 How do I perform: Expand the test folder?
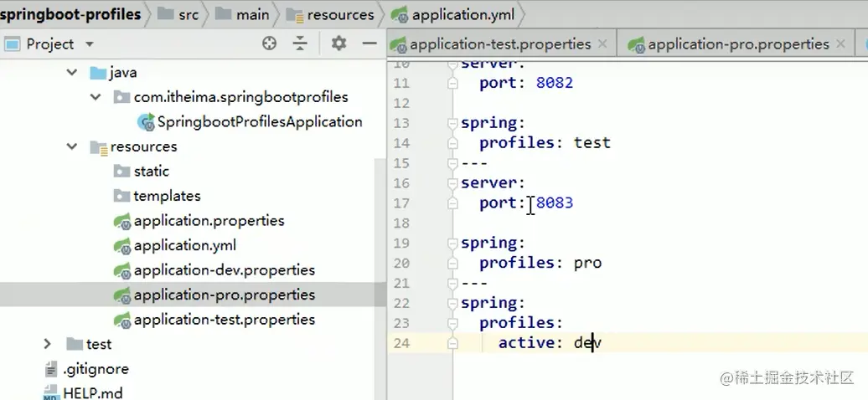48,344
